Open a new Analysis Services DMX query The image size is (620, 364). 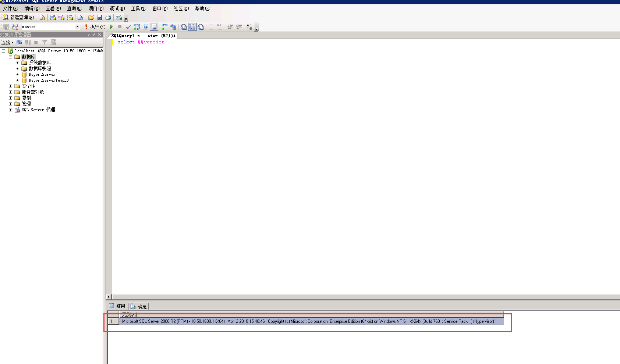(61, 17)
